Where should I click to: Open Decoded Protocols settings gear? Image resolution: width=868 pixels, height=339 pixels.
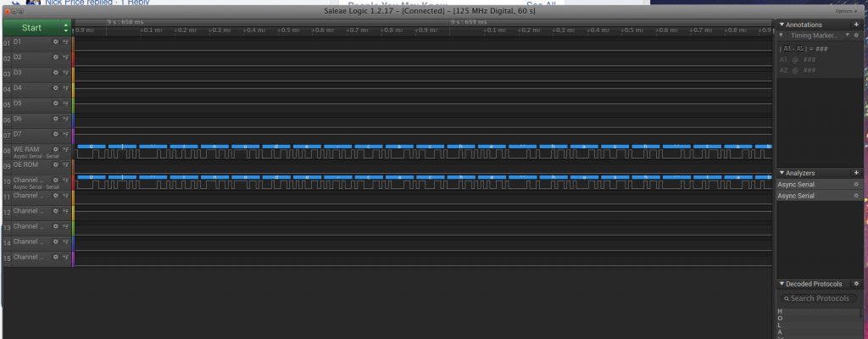pos(856,284)
